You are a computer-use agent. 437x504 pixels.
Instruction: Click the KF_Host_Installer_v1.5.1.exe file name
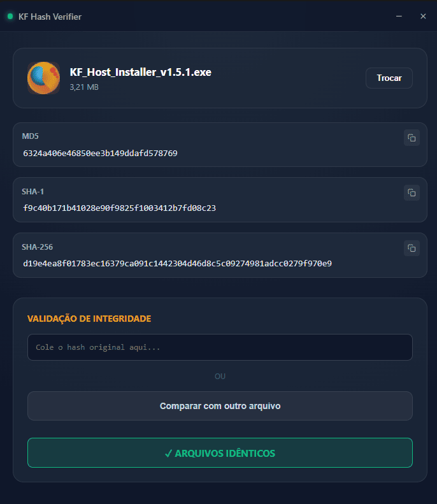[x=140, y=72]
